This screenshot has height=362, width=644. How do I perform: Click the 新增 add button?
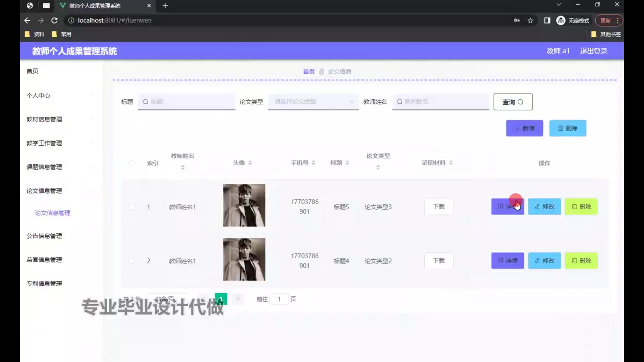click(x=525, y=128)
